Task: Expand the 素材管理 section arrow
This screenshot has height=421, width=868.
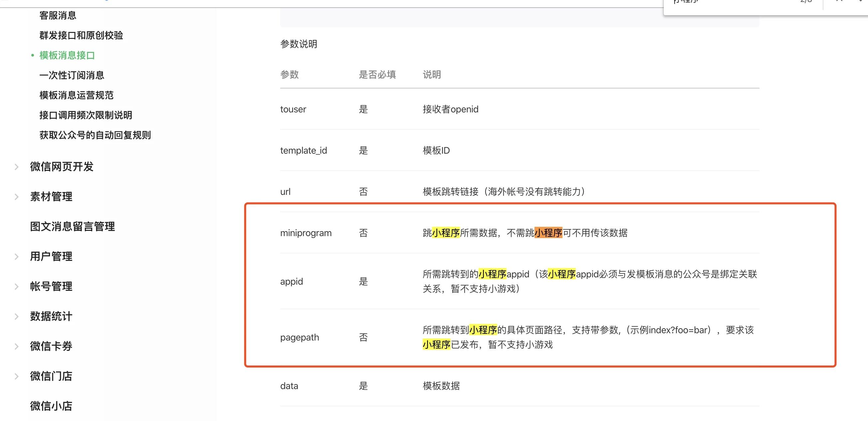Action: (x=16, y=197)
